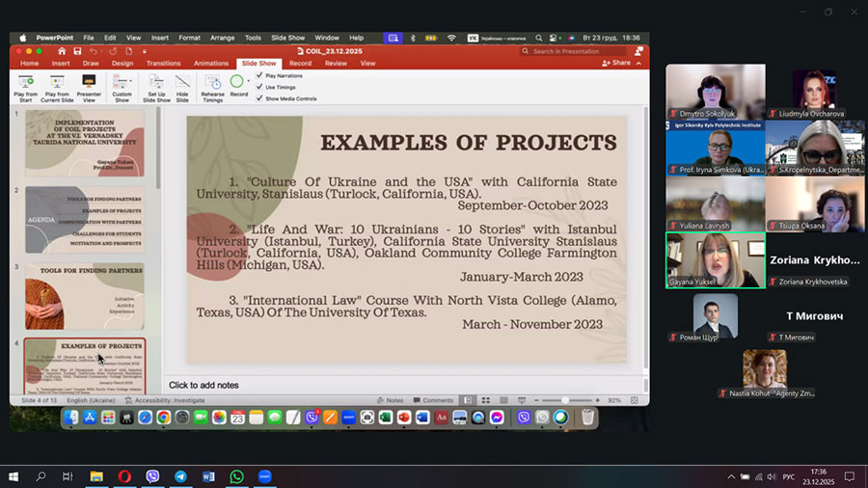This screenshot has height=488, width=868.
Task: Open Opera browser on Windows taskbar
Action: point(124,476)
